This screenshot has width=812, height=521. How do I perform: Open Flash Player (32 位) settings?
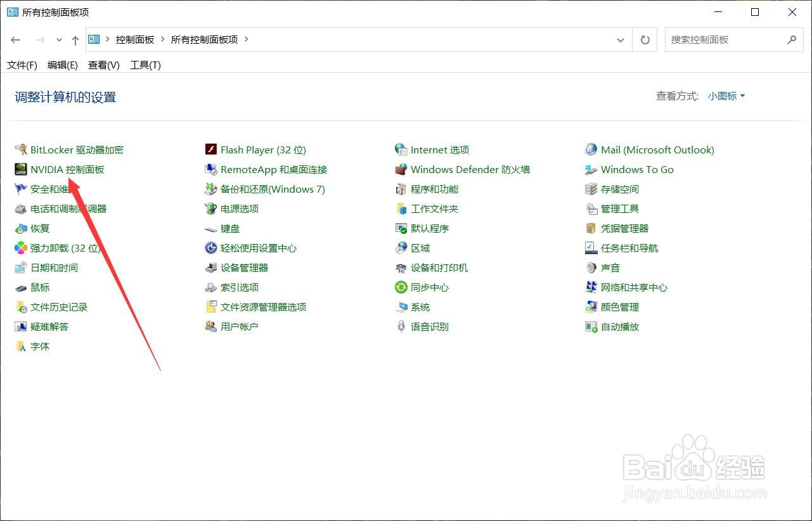pos(262,150)
